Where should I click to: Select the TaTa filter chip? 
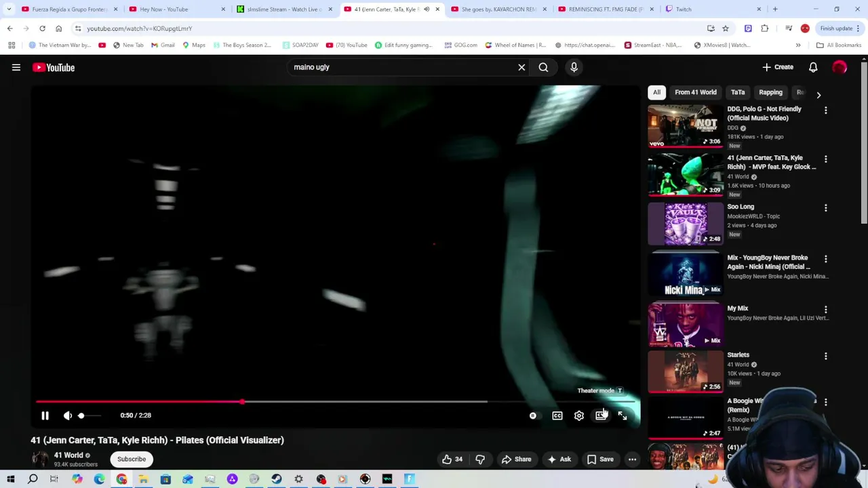click(x=738, y=92)
